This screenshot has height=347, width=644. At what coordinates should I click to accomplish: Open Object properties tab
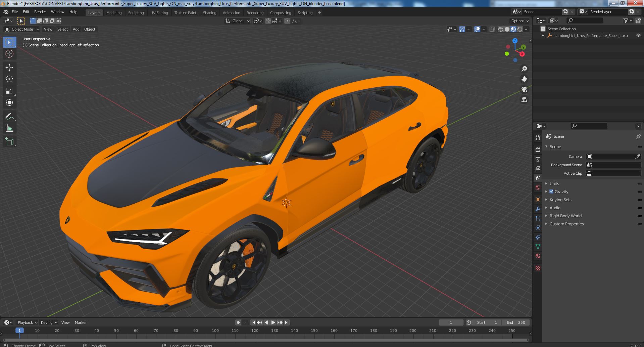(x=538, y=200)
